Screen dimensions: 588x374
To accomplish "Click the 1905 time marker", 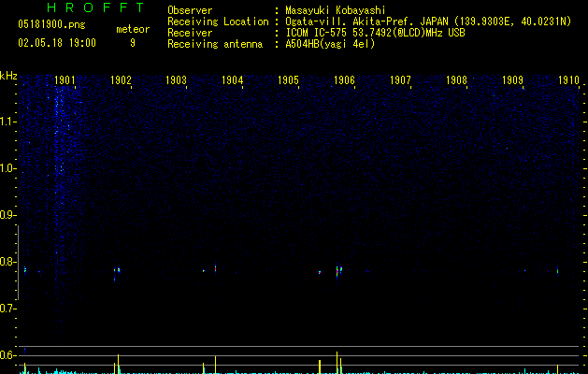I will click(x=288, y=80).
